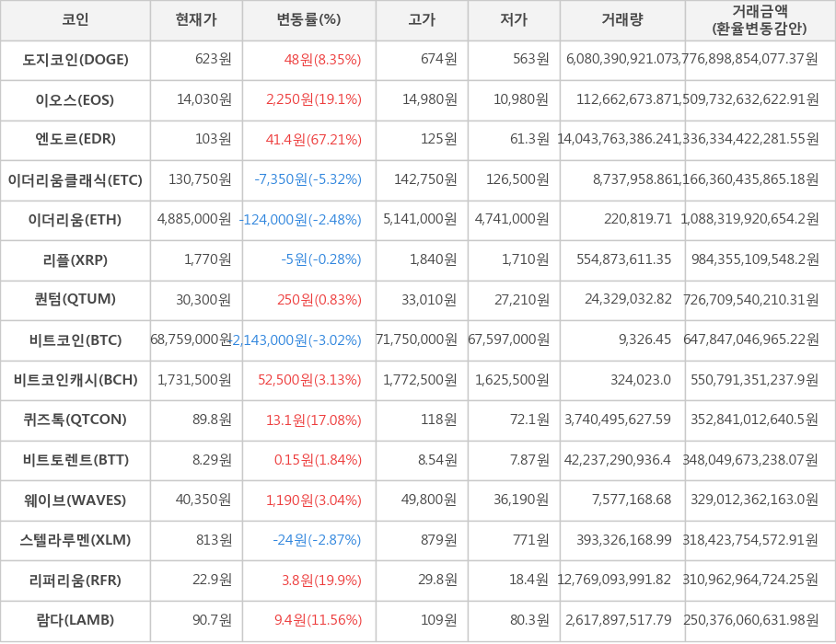Select the 엔도르(EDR) coin name

point(75,140)
